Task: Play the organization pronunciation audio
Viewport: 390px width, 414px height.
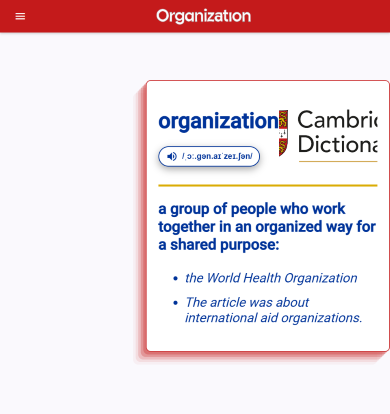Action: (209, 156)
